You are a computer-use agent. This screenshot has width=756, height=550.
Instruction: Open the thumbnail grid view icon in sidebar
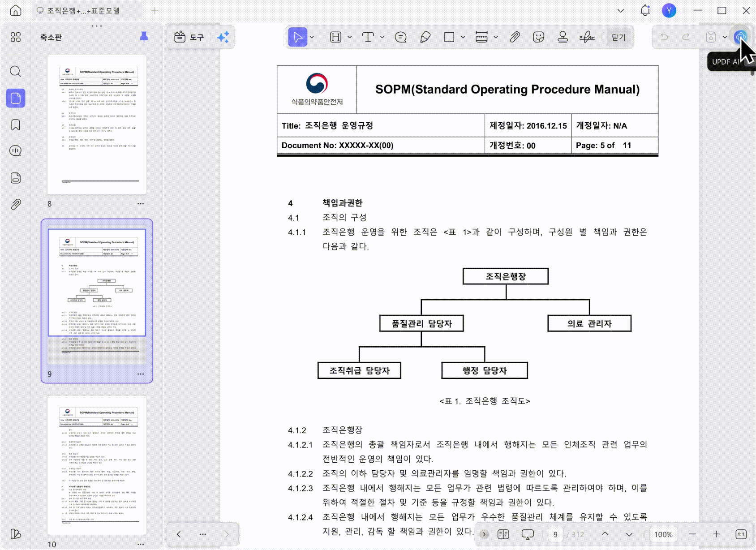tap(16, 37)
